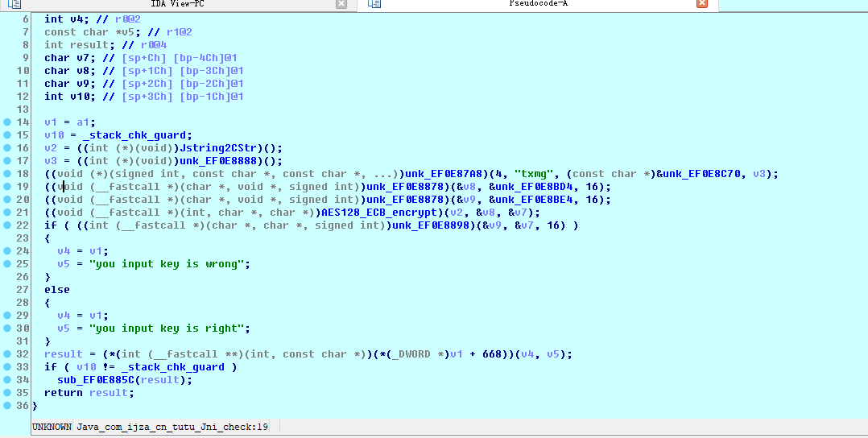This screenshot has width=868, height=438.
Task: Click the return keyword on line 35
Action: click(64, 393)
